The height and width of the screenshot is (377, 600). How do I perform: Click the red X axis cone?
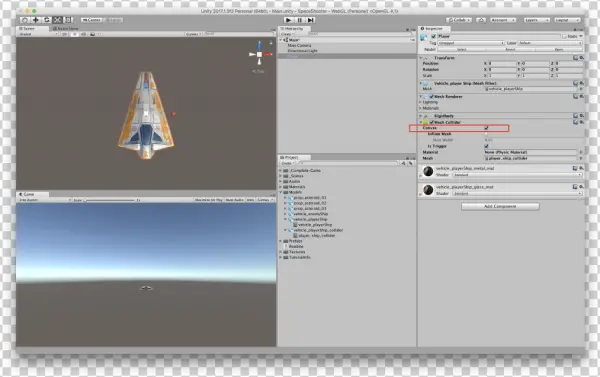[x=268, y=54]
